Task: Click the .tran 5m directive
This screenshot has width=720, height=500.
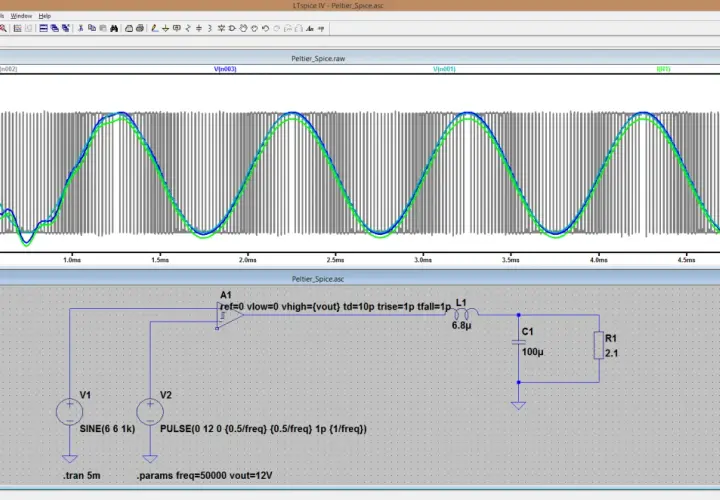Action: click(82, 476)
